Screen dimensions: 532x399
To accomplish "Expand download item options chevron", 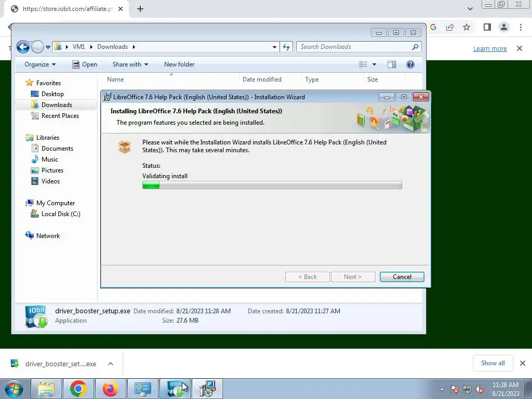I will pos(111,364).
